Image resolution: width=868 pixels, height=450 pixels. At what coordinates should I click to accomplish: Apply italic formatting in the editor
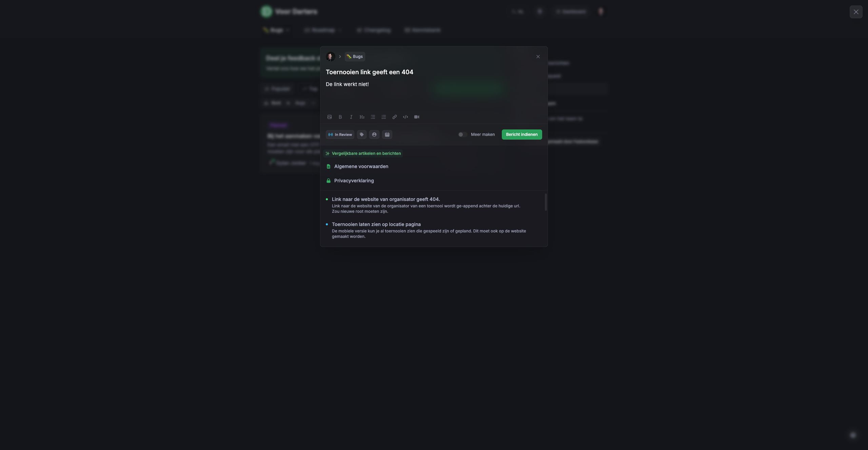[x=351, y=117]
